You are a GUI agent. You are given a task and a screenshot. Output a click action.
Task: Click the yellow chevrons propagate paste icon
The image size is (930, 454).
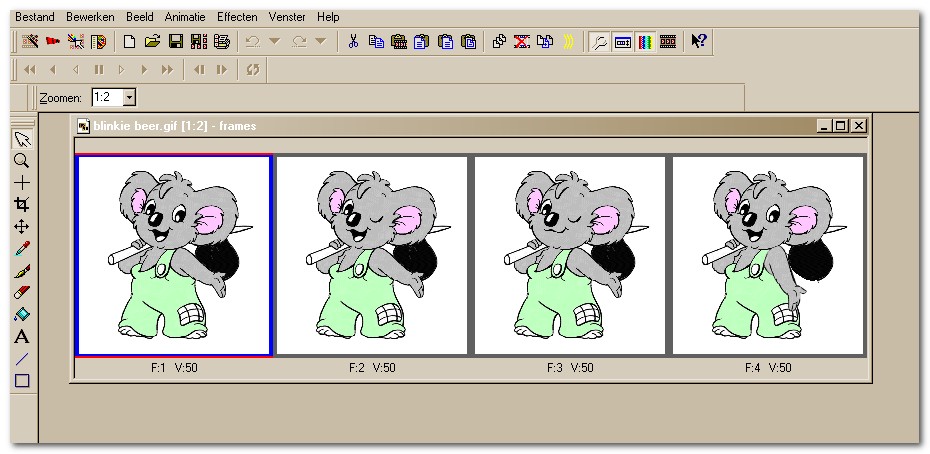pos(568,42)
